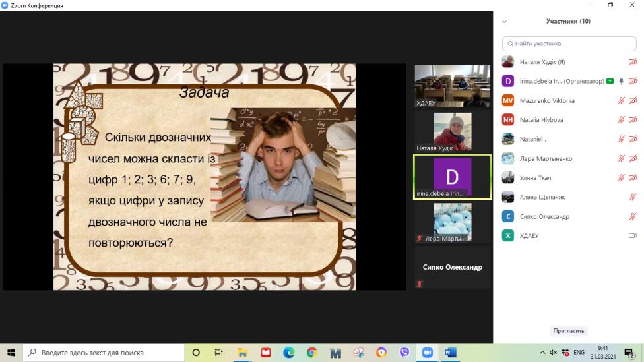Click the green screen-share icon of irina.debela
644x362 pixels.
[610, 81]
